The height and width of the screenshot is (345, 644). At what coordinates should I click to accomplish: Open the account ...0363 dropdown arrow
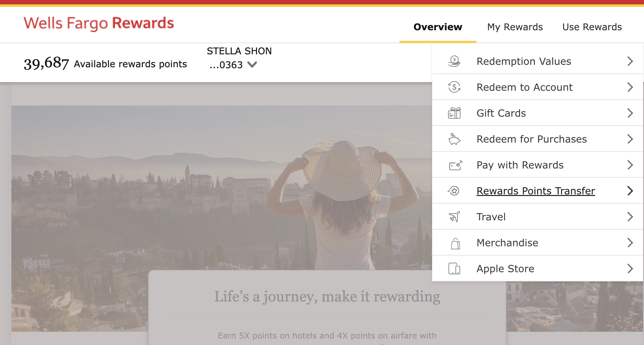point(252,64)
